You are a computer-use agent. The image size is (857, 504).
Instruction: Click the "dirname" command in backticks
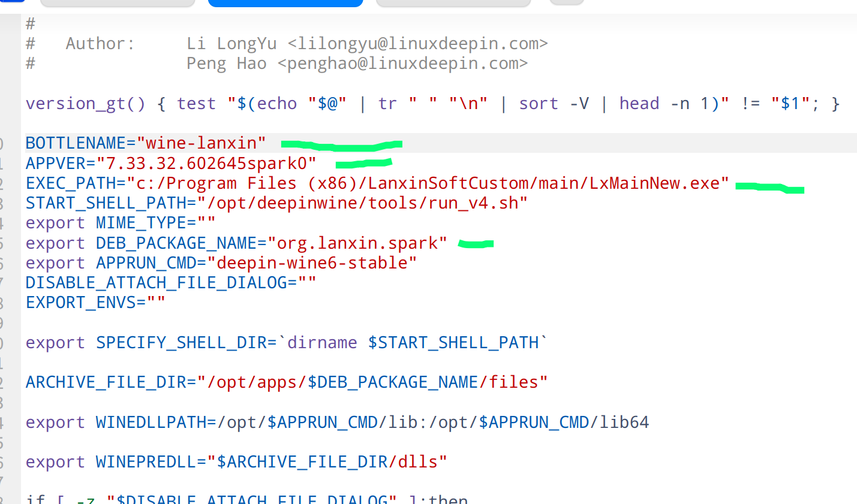[x=322, y=343]
